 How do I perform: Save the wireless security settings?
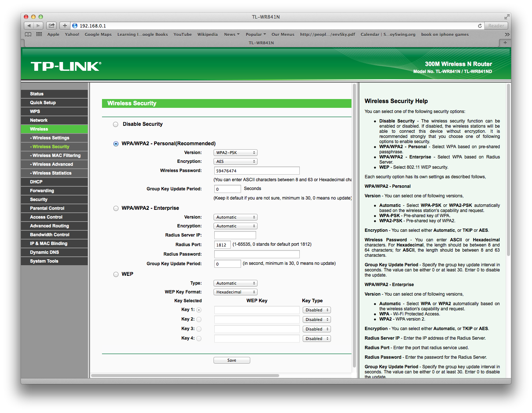click(232, 360)
